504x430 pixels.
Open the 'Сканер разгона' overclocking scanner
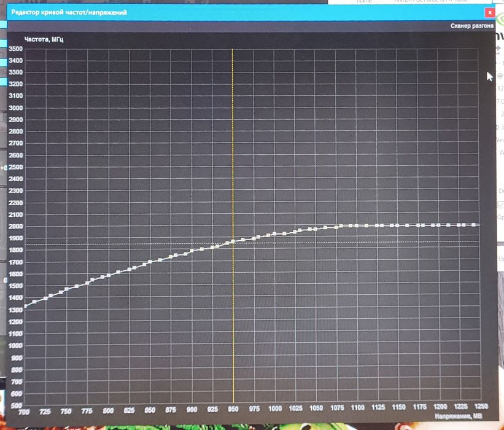point(471,26)
